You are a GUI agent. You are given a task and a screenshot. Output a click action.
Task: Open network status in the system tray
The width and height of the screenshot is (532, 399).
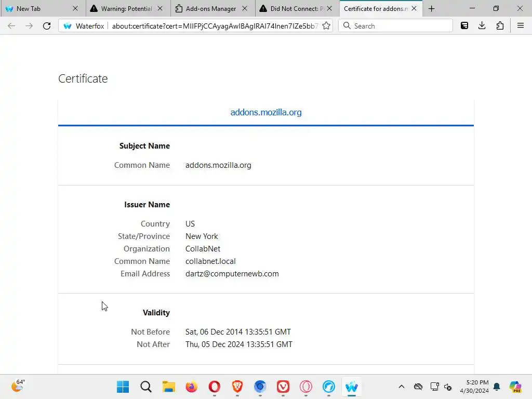click(435, 387)
